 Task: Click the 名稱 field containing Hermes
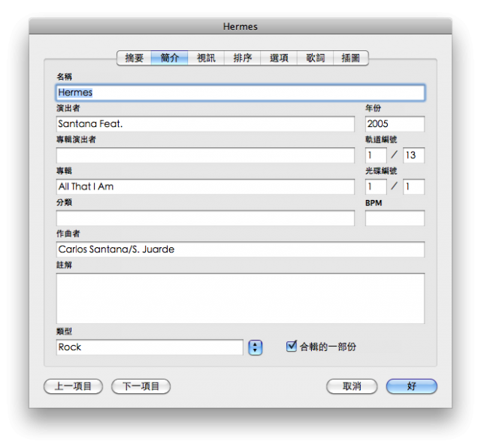coord(240,92)
